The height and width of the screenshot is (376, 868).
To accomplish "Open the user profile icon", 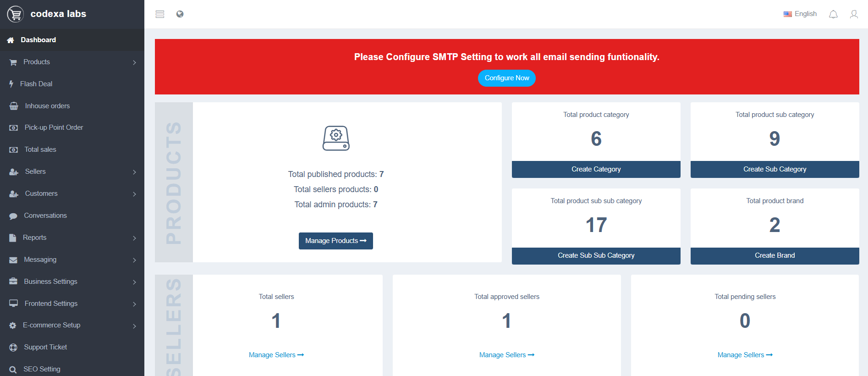I will pyautogui.click(x=854, y=14).
